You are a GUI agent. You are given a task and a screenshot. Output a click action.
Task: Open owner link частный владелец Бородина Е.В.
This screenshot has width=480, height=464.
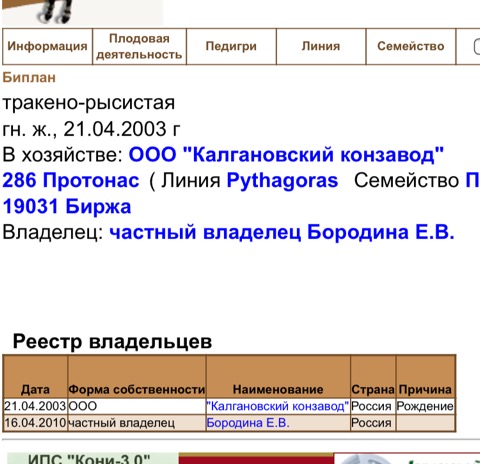point(282,232)
